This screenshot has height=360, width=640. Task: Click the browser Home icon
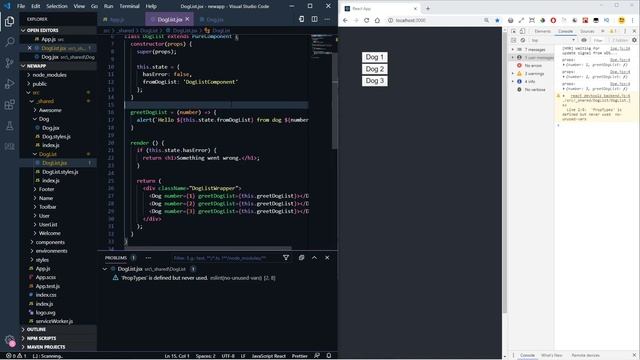click(377, 20)
